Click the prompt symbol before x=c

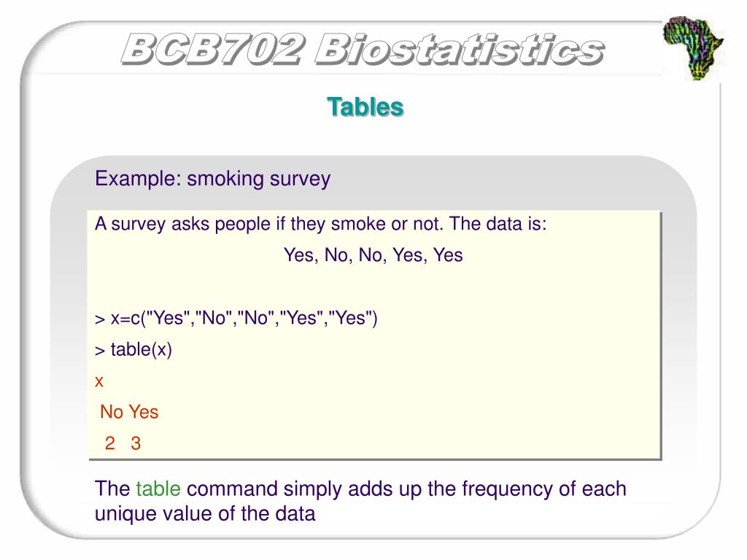pyautogui.click(x=99, y=319)
